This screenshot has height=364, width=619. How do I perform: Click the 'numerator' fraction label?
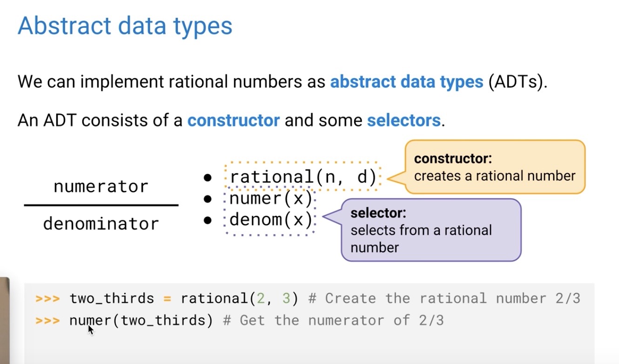point(101,187)
